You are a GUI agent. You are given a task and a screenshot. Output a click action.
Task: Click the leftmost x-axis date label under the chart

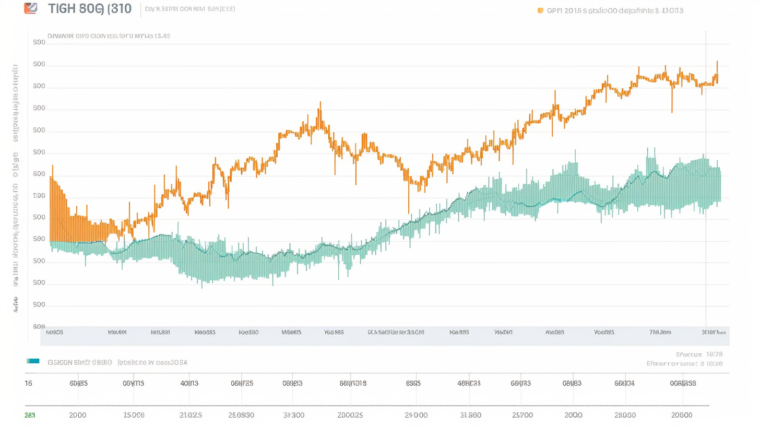tap(55, 331)
